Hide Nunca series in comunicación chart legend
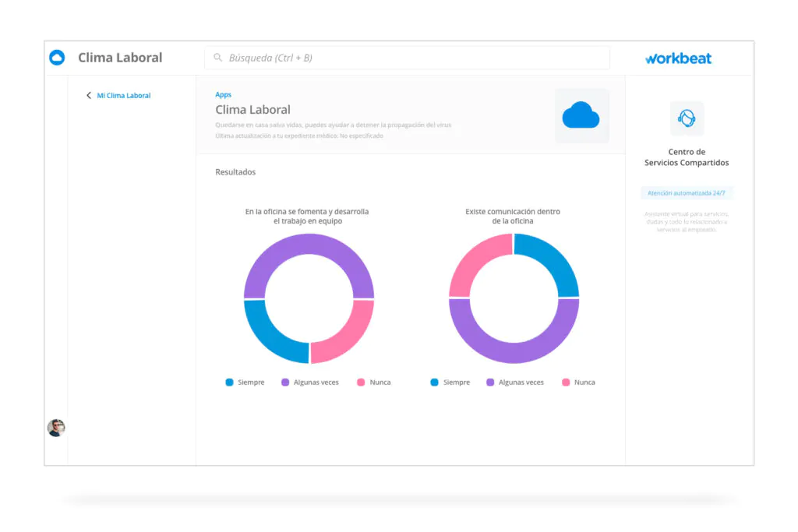The height and width of the screenshot is (532, 798). [x=577, y=382]
